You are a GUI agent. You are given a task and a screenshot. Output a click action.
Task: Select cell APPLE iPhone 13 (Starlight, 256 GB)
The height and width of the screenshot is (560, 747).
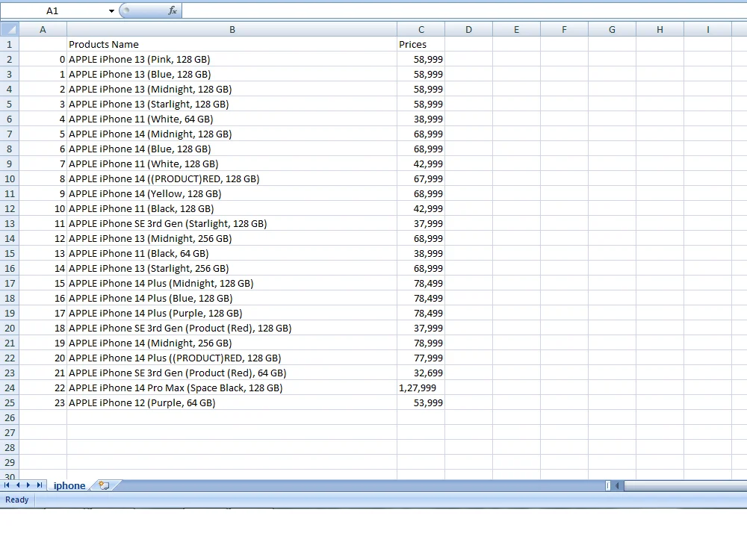232,268
